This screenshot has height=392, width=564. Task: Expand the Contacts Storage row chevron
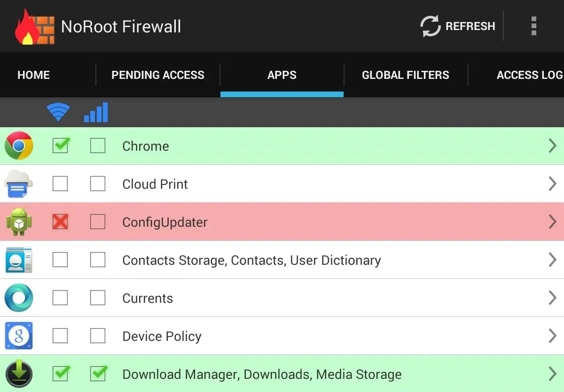(552, 260)
